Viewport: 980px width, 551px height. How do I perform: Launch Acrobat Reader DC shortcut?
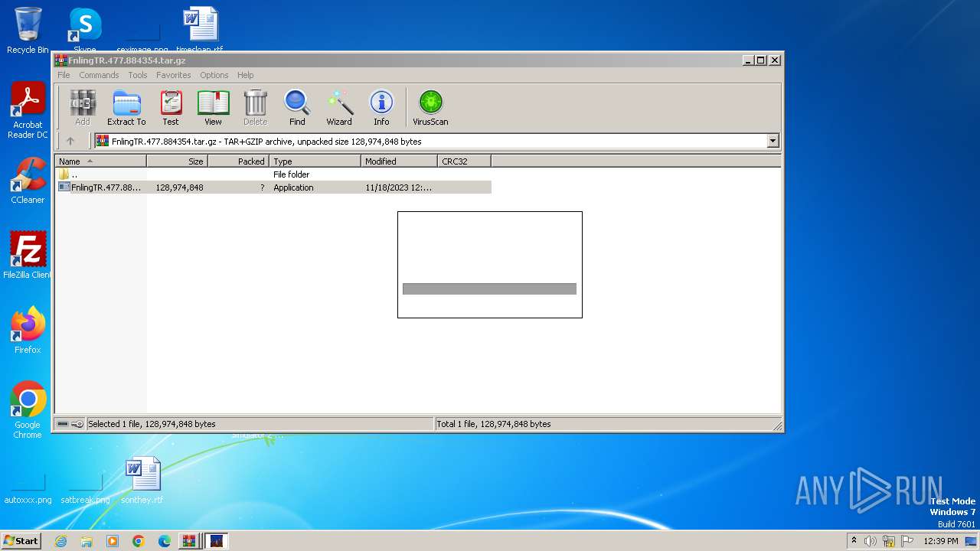pos(28,110)
